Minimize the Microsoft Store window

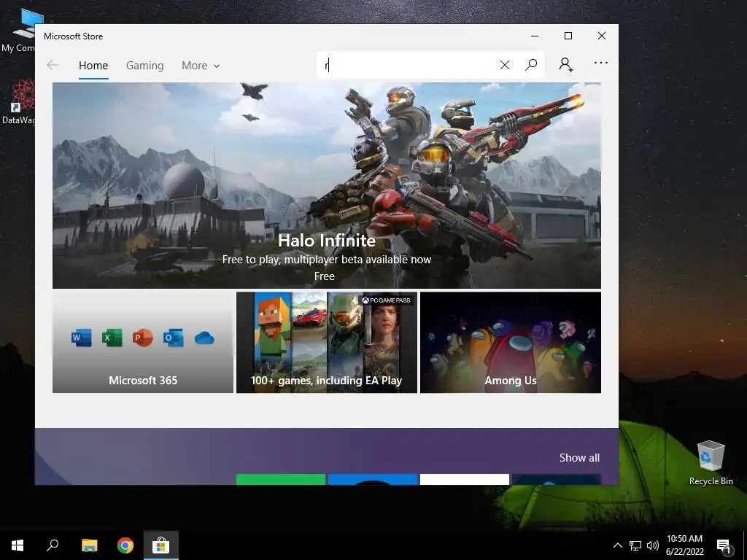coord(535,36)
